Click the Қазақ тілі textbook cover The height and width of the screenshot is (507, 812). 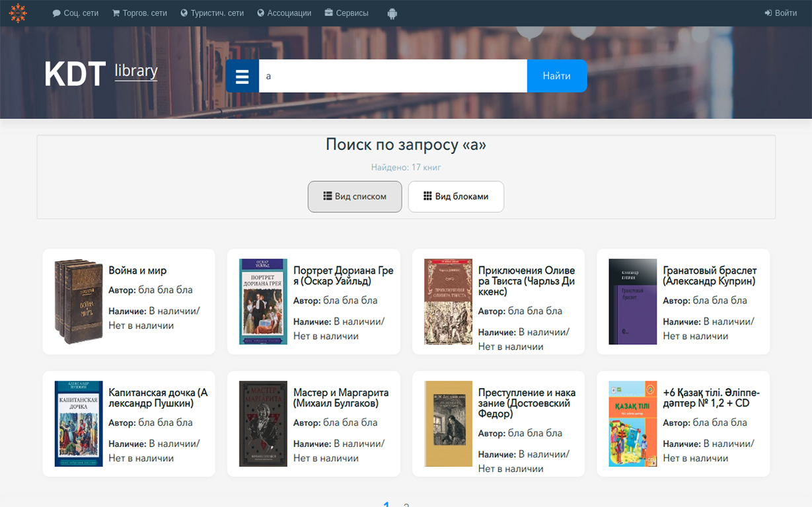[x=632, y=424]
